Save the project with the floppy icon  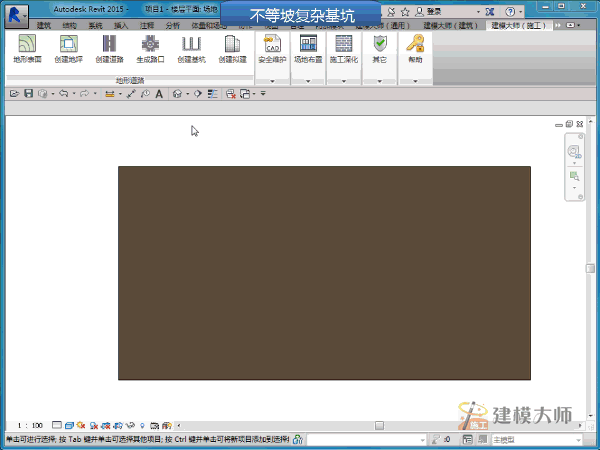pos(28,94)
